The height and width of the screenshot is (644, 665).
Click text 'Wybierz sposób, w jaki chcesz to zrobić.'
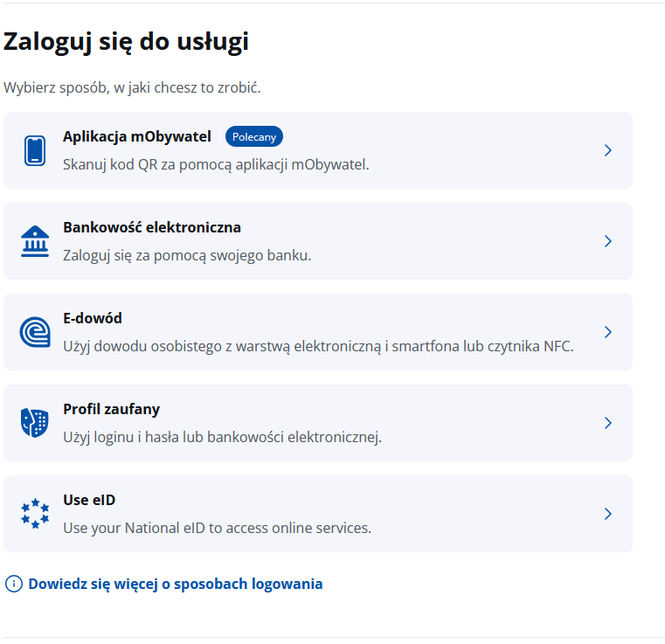[x=132, y=87]
